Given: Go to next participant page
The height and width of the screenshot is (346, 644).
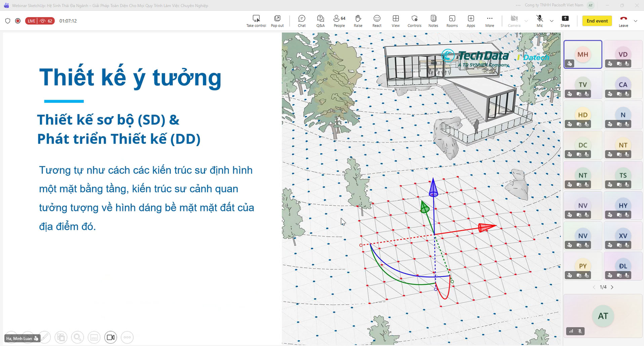Looking at the screenshot, I should click(x=612, y=287).
